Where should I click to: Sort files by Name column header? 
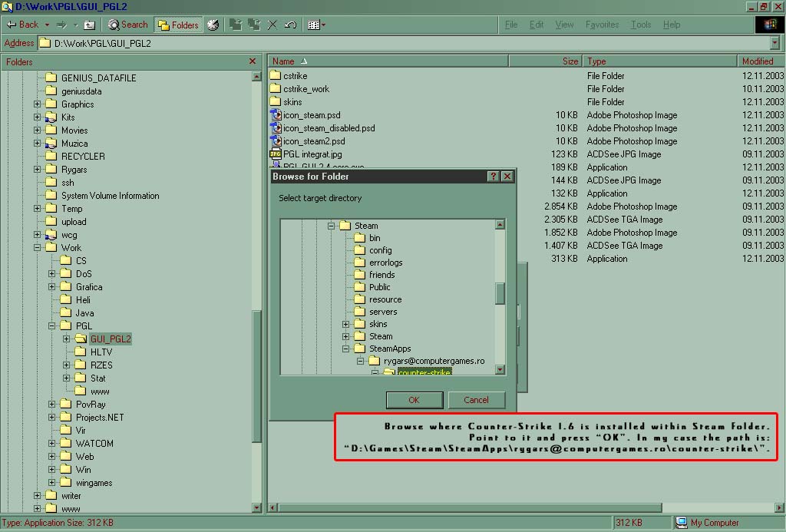click(x=388, y=61)
